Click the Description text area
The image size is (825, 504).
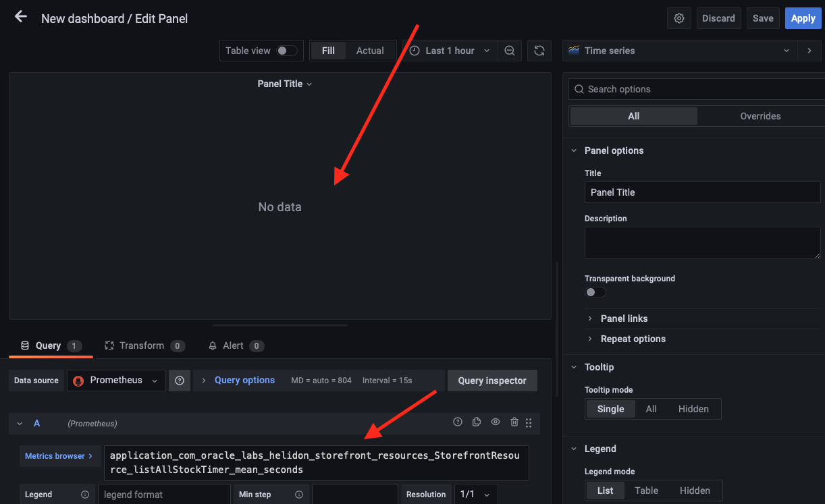[702, 243]
